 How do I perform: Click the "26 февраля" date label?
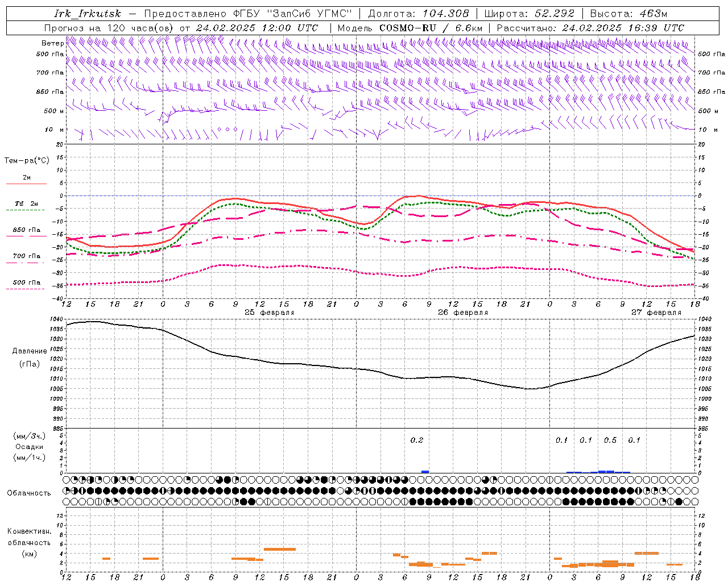pyautogui.click(x=463, y=313)
